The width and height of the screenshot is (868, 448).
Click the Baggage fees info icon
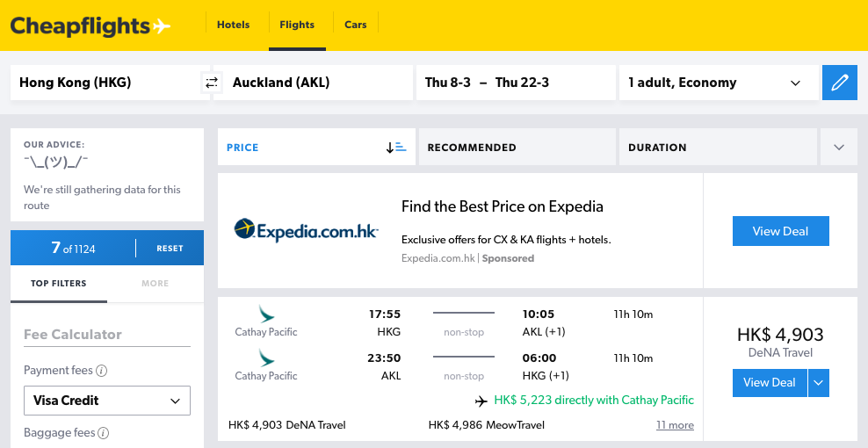pyautogui.click(x=103, y=433)
